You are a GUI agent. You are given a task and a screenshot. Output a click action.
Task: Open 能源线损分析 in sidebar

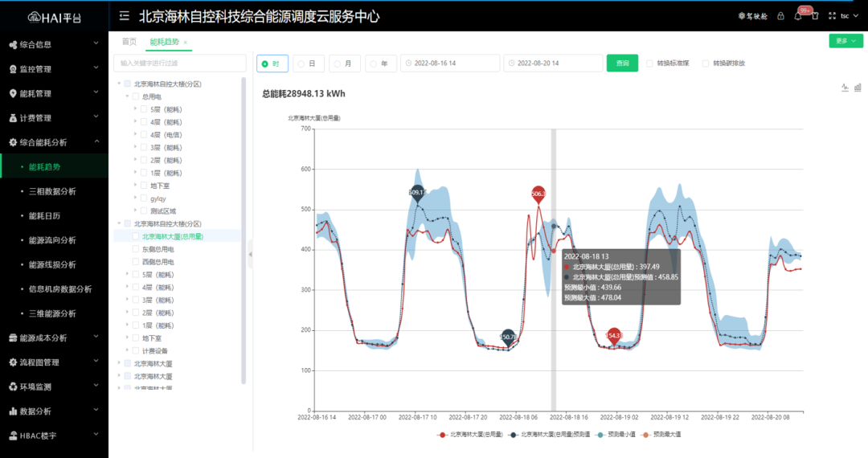click(52, 264)
